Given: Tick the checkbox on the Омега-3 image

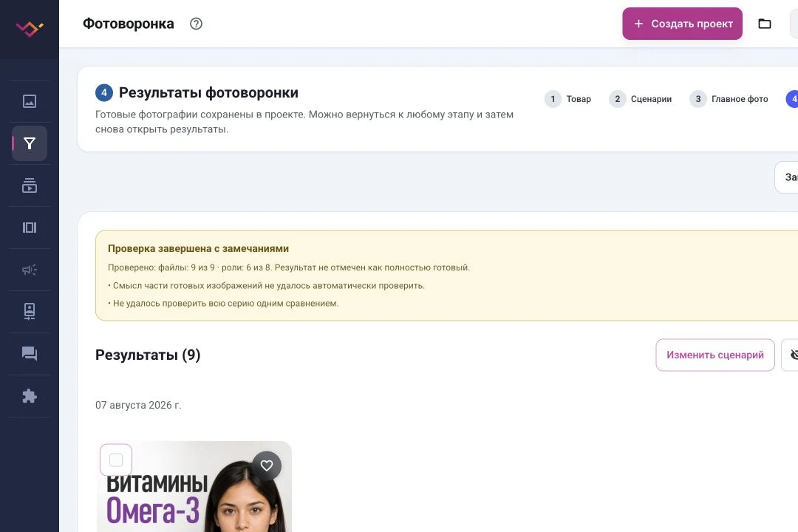Looking at the screenshot, I should tap(116, 460).
